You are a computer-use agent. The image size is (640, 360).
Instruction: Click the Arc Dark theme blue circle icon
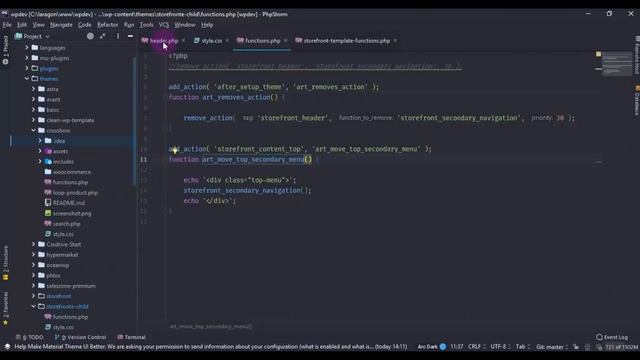[442, 347]
